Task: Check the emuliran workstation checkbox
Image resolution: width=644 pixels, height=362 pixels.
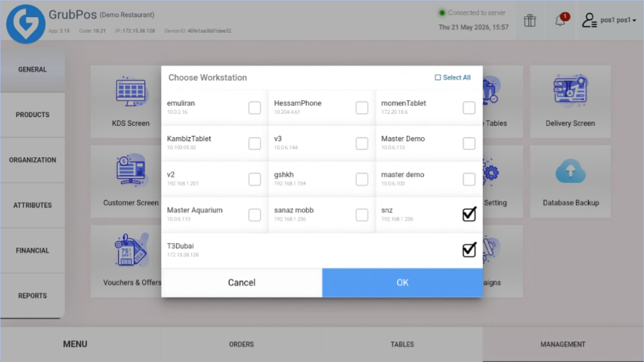Action: click(255, 108)
